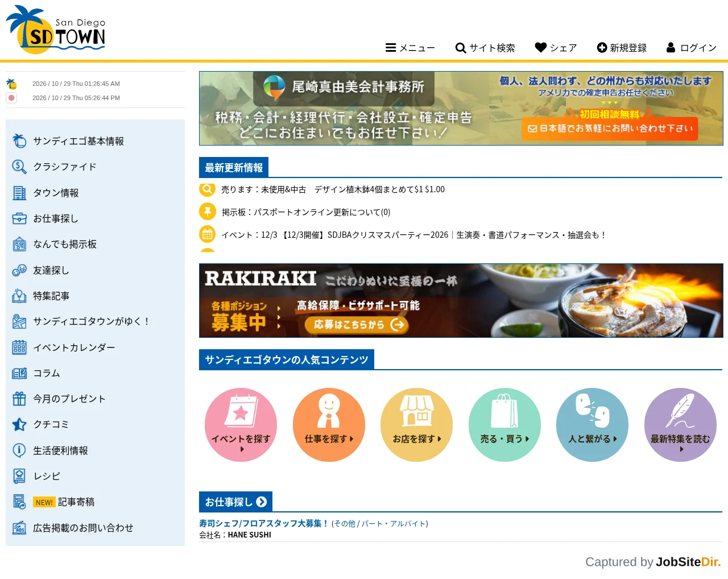Open the メニュー hamburger menu
The height and width of the screenshot is (579, 728).
coord(410,48)
